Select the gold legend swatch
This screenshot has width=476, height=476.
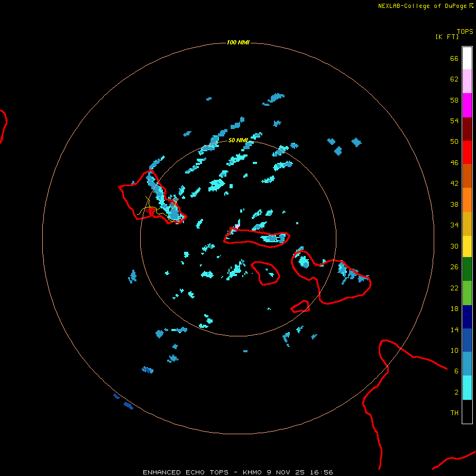467,224
